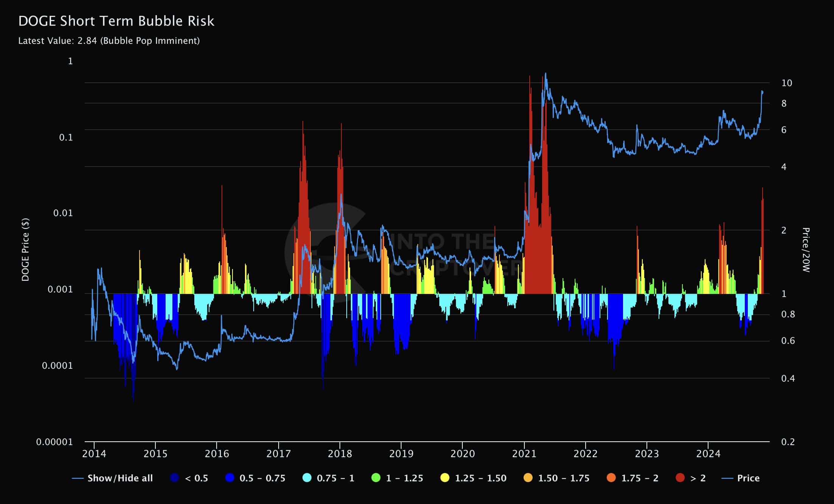834x504 pixels.
Task: Click the 2020 x-axis label
Action: coord(462,453)
